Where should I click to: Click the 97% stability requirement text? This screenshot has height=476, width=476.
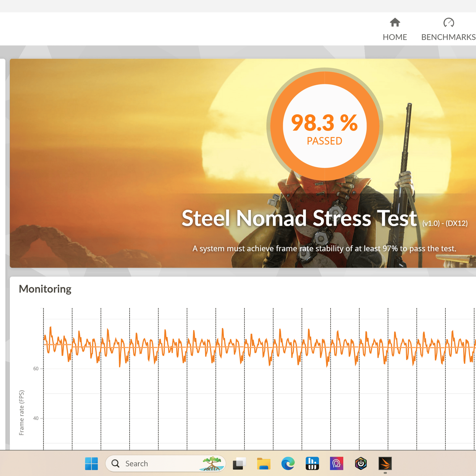[324, 248]
